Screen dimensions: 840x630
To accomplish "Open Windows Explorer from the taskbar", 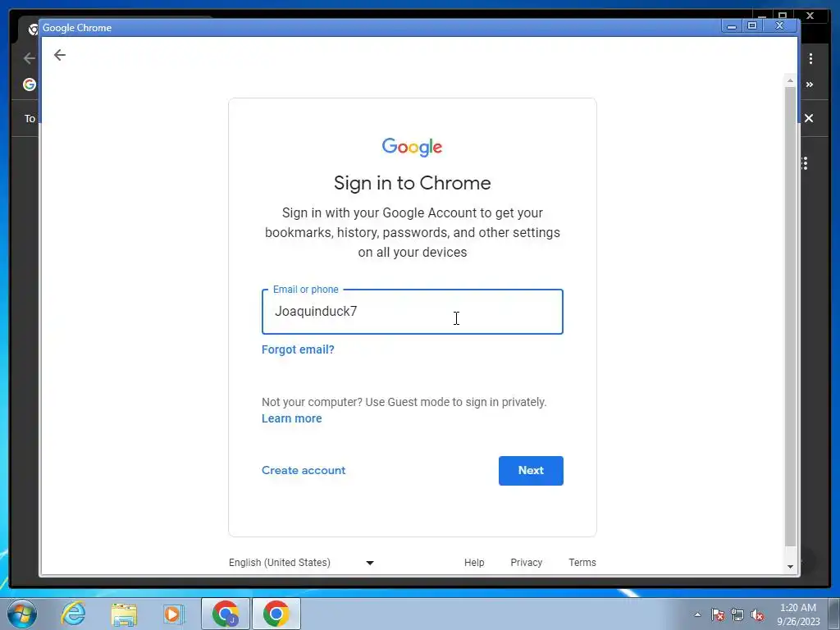I will [x=124, y=614].
